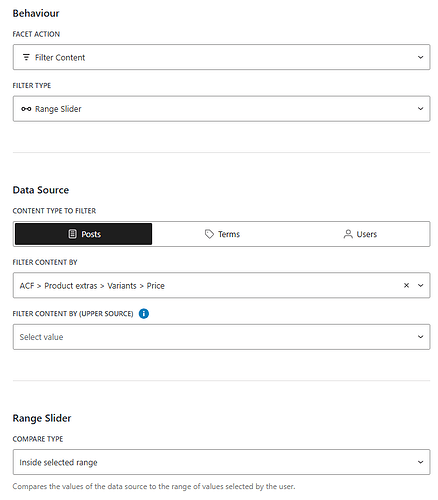Click the blue info icon next to Upper Source
The height and width of the screenshot is (500, 438).
point(144,314)
